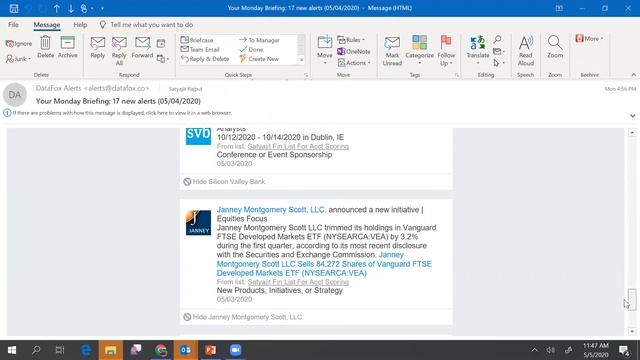Open the More respond actions dropdown

click(162, 59)
